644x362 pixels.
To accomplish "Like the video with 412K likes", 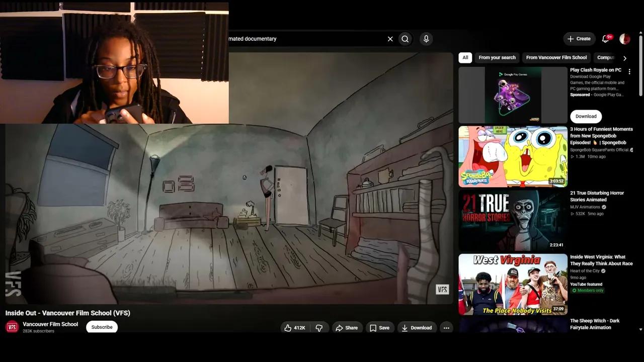I will [x=295, y=328].
